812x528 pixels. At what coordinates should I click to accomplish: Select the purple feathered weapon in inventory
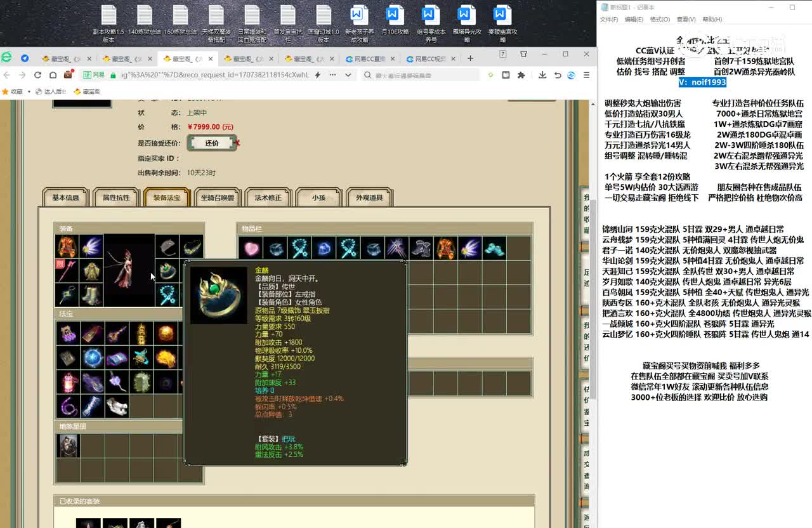click(x=397, y=248)
